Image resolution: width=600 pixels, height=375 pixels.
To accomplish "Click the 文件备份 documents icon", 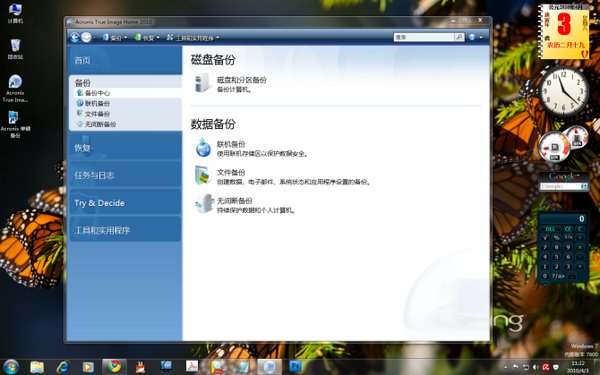I will click(x=202, y=176).
